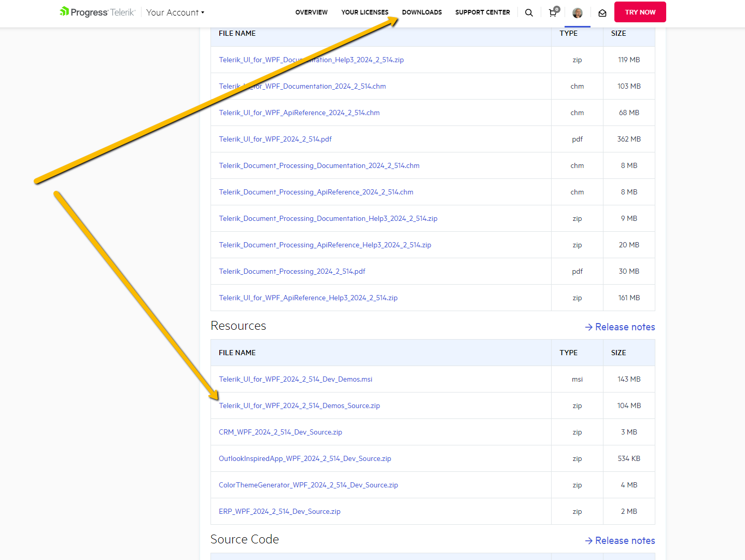Open the envelope notifications icon
Viewport: 745px width, 560px height.
click(x=602, y=13)
